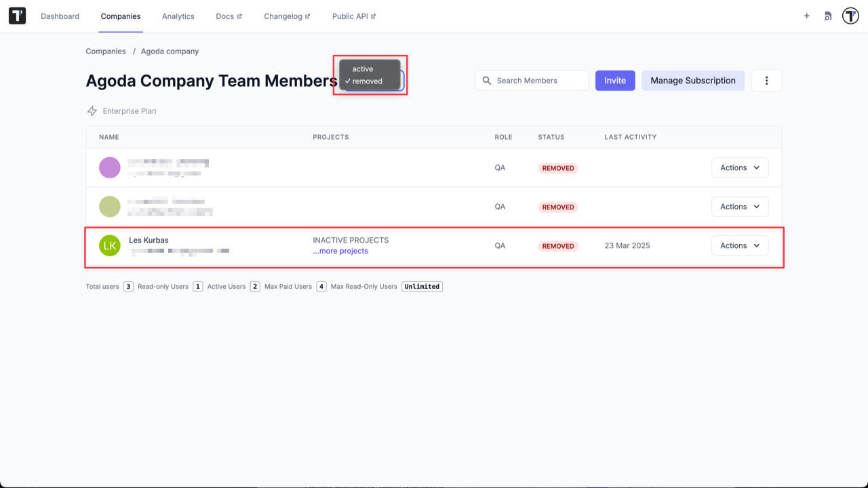Click the Invite button
The image size is (868, 488).
[x=614, y=80]
